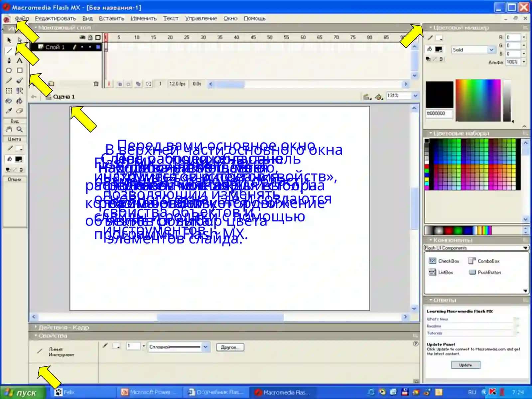
Task: Select the Fill Transform tool
Action: coord(20,90)
